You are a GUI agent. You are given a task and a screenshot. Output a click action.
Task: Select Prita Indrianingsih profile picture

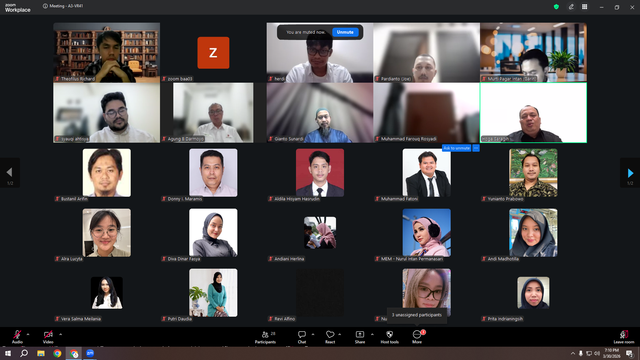(x=533, y=293)
